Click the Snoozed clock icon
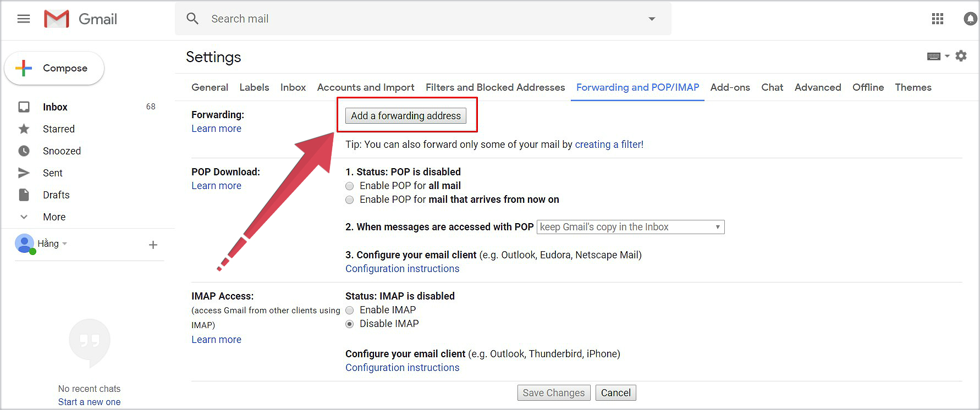Screen dimensions: 980x410 (24, 151)
